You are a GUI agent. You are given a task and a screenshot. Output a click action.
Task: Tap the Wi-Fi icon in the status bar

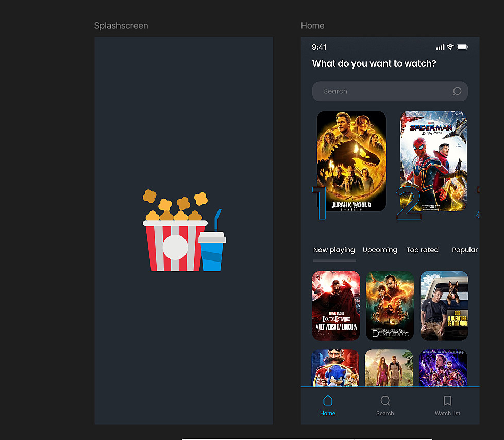click(x=450, y=47)
